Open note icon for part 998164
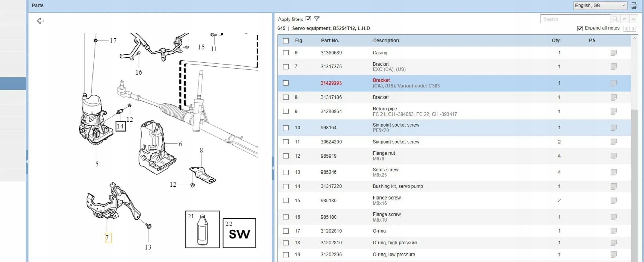Viewport: 644px width, 262px height. coord(614,128)
